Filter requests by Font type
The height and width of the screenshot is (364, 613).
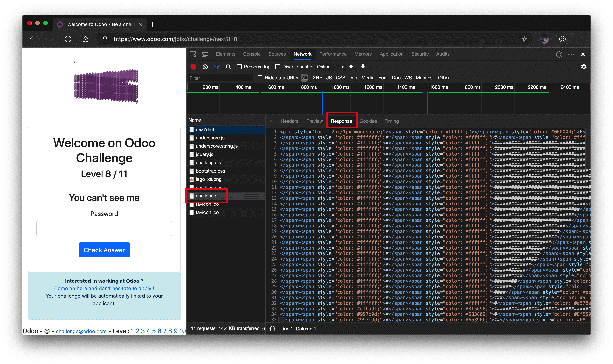383,78
